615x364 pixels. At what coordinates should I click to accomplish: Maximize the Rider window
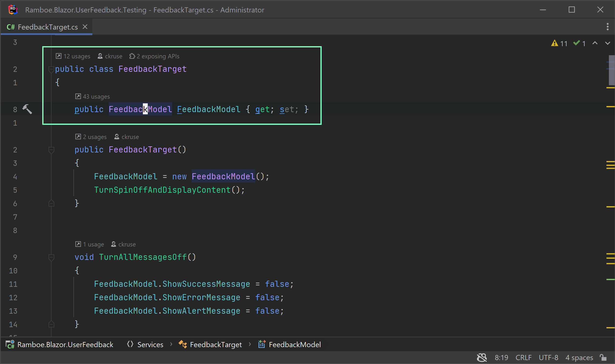point(572,10)
